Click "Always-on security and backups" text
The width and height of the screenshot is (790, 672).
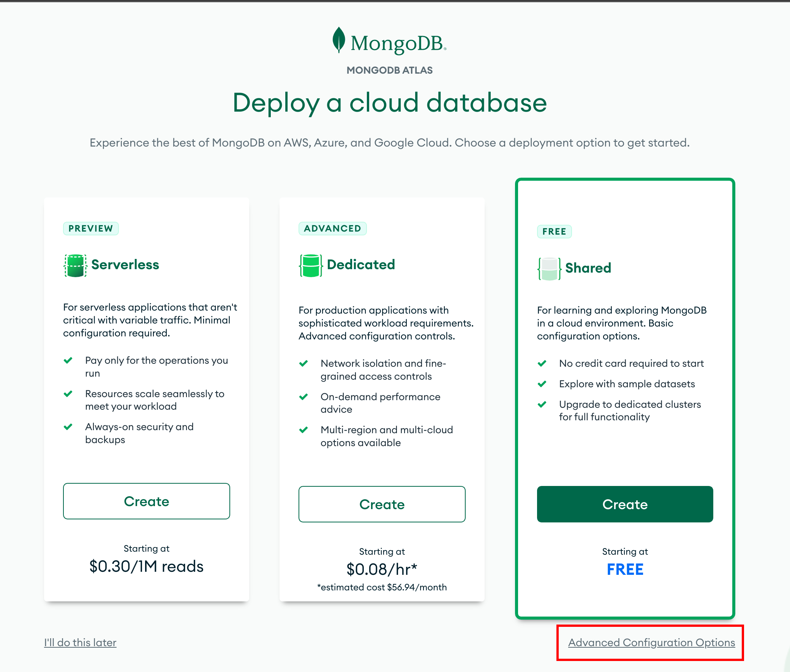(139, 433)
